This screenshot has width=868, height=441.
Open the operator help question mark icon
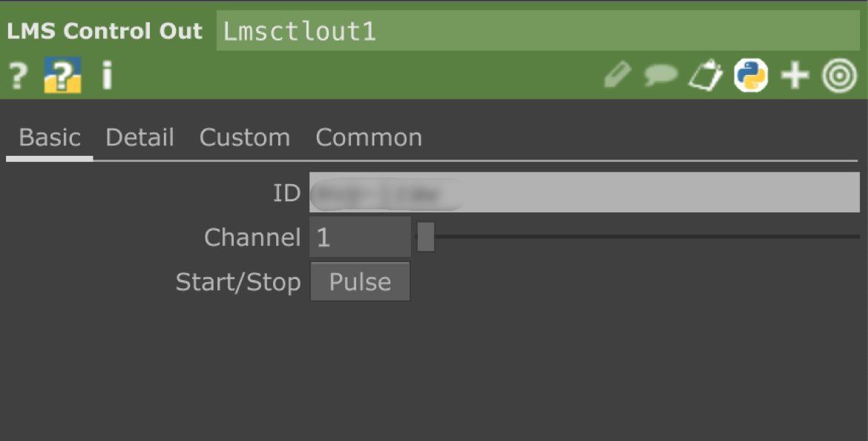point(18,76)
